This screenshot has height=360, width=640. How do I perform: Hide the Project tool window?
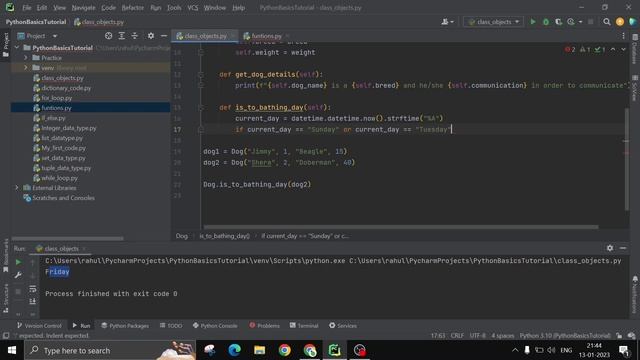pos(164,36)
